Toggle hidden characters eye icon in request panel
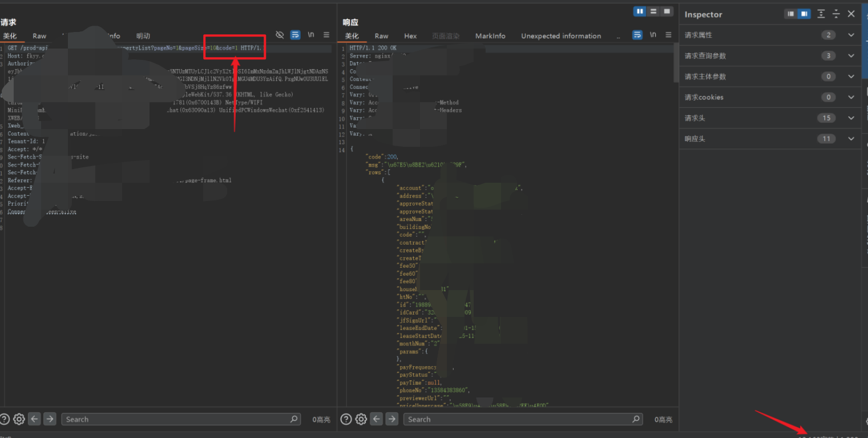Screen dimensions: 868x438 tap(280, 35)
